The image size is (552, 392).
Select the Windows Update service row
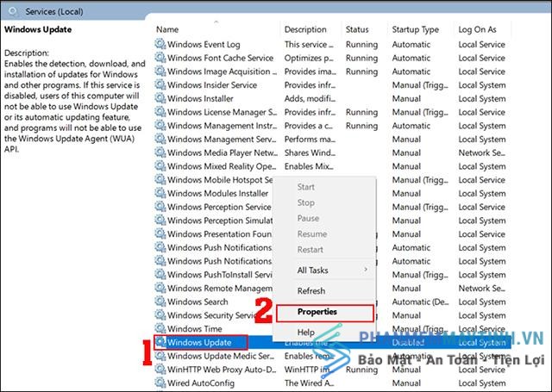[x=332, y=342]
